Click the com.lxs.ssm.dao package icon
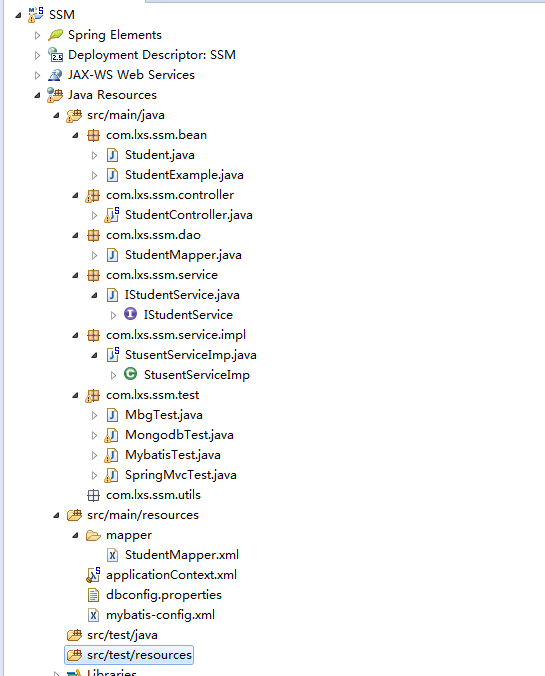The image size is (545, 676). (93, 235)
